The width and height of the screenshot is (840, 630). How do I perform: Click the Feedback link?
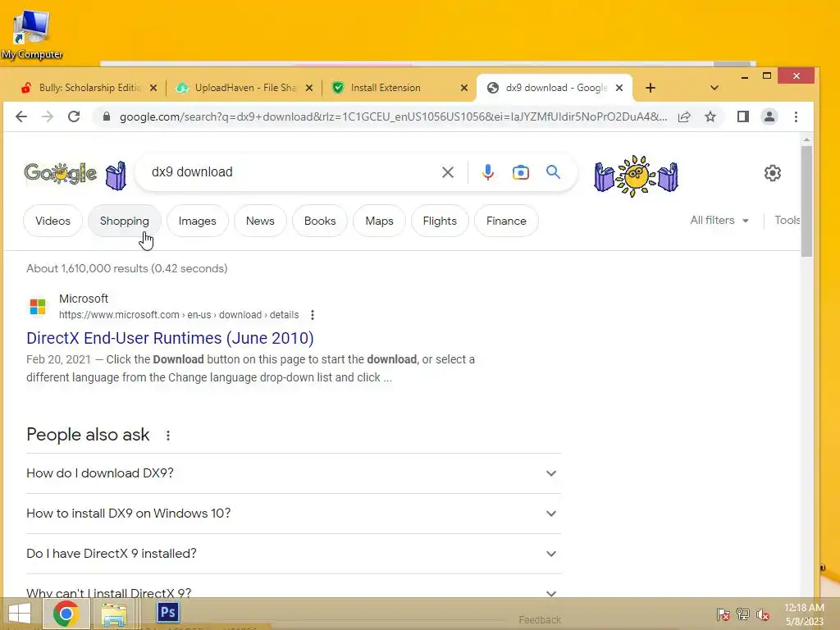click(x=540, y=620)
